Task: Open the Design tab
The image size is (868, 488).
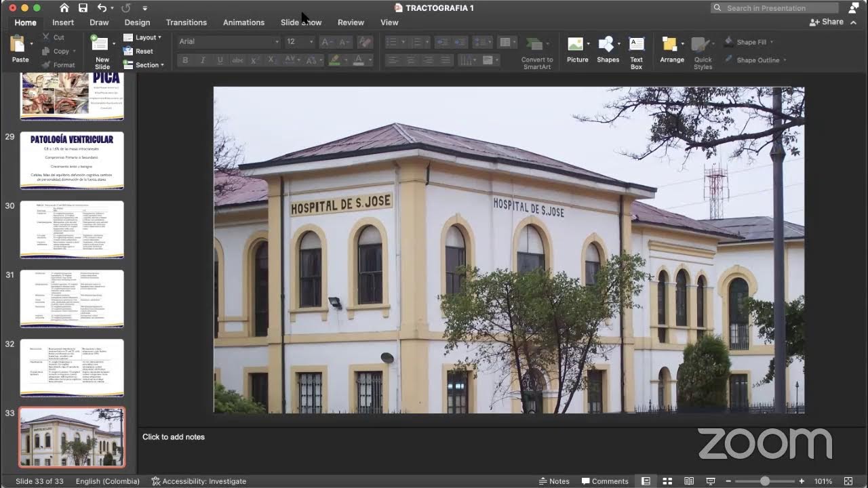Action: (137, 22)
